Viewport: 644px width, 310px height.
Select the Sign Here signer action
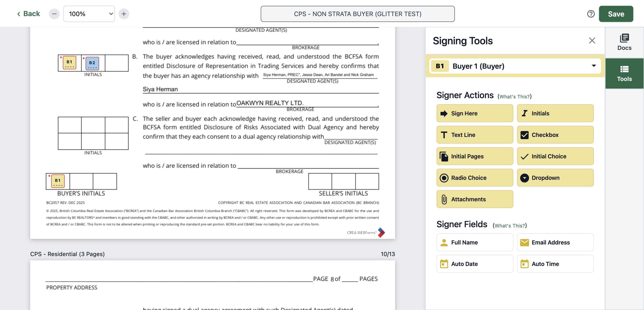click(x=475, y=113)
